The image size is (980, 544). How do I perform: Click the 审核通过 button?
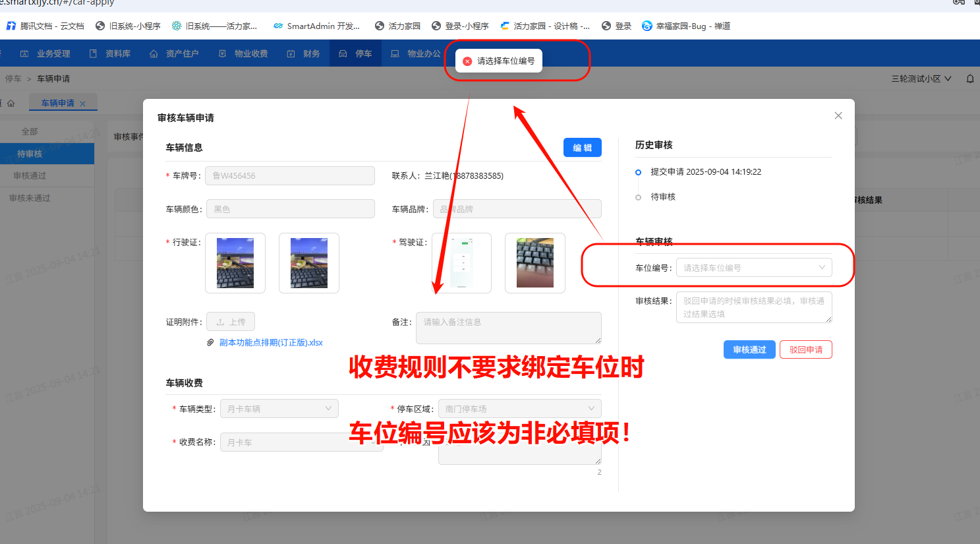(749, 349)
